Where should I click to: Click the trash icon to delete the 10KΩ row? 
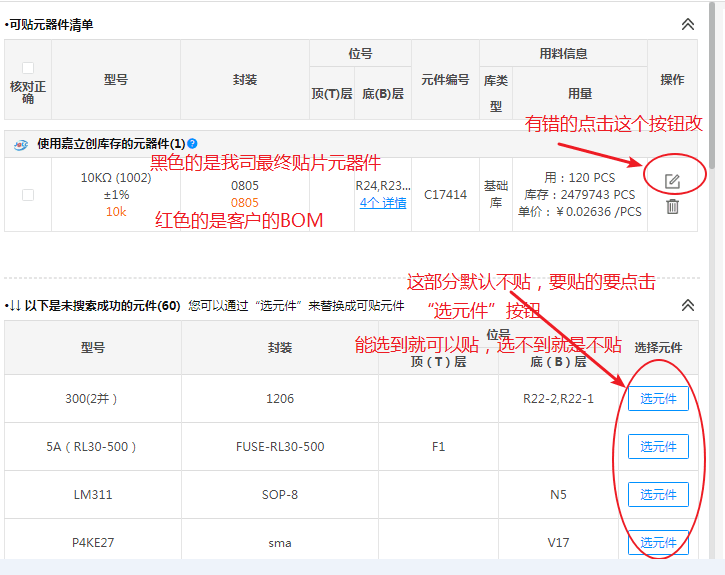pos(673,207)
